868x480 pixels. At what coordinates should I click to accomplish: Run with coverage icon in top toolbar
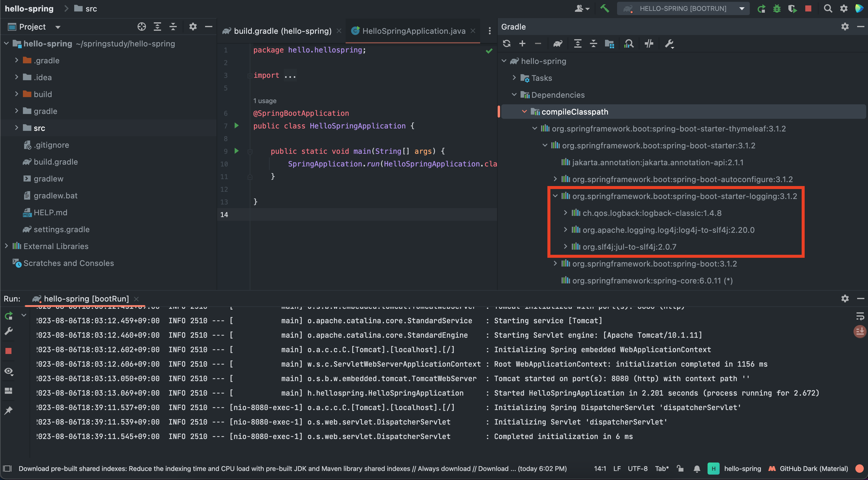tap(792, 8)
